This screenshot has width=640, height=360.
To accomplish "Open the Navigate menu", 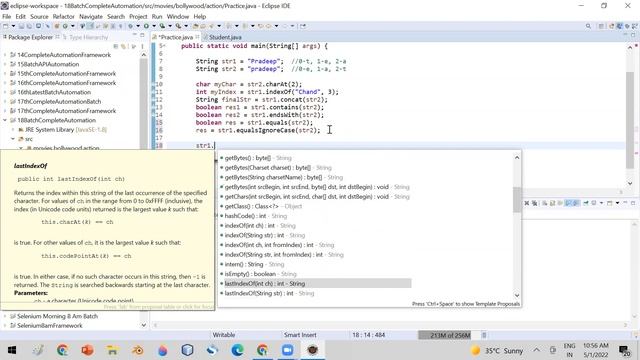I will tap(91, 16).
